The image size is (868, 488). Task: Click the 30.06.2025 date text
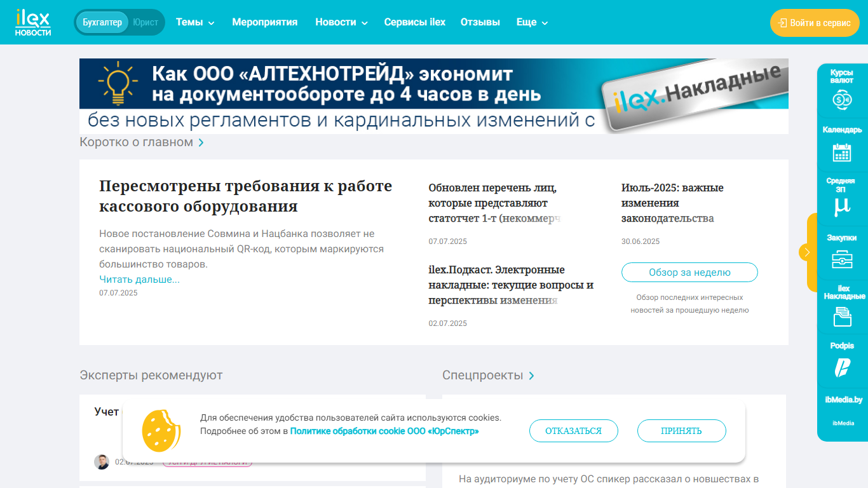tap(641, 241)
